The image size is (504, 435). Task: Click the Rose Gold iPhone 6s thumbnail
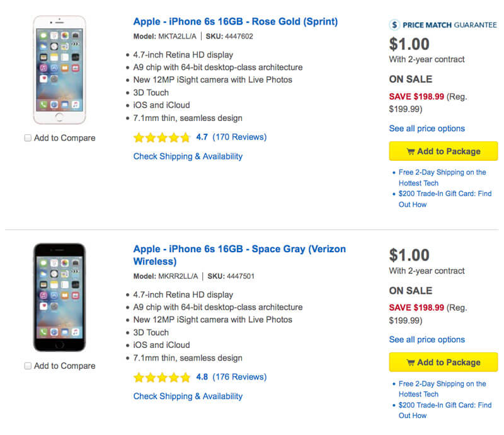(59, 70)
